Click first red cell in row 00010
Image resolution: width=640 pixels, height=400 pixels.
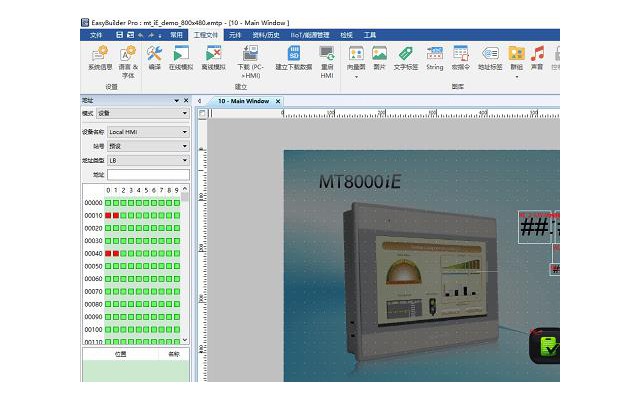point(108,215)
